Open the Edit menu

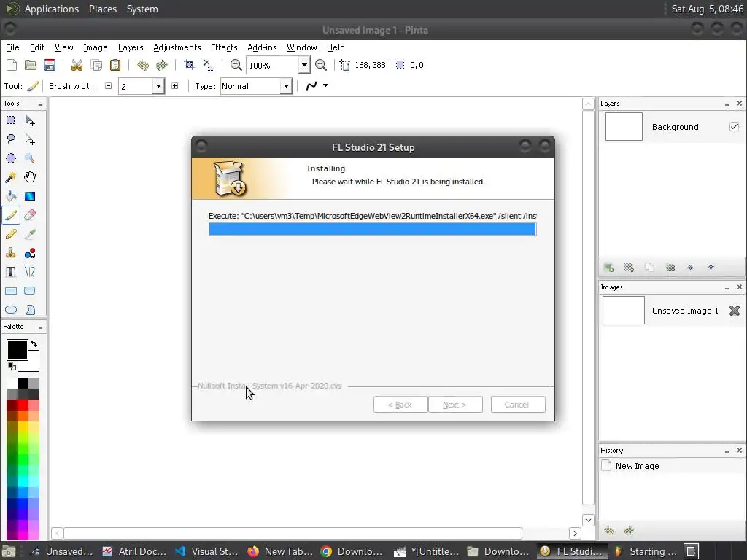point(37,47)
